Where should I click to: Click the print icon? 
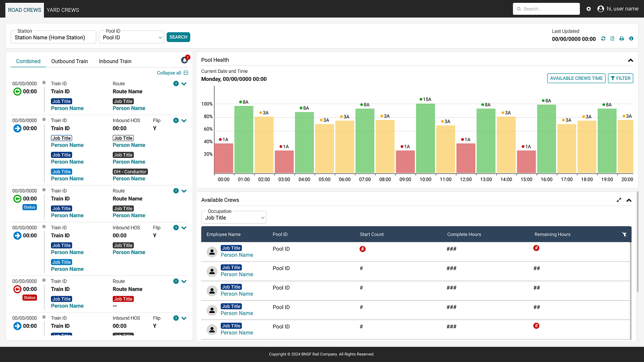pos(622,39)
